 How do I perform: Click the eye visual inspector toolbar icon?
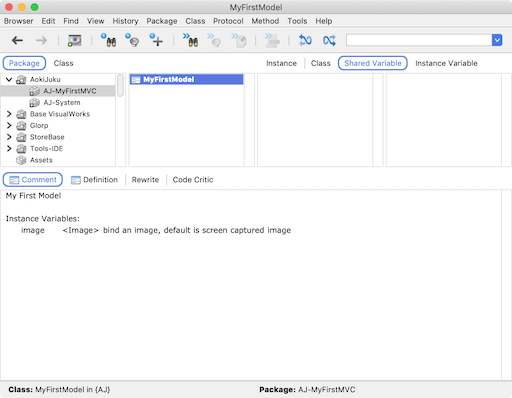click(x=74, y=40)
